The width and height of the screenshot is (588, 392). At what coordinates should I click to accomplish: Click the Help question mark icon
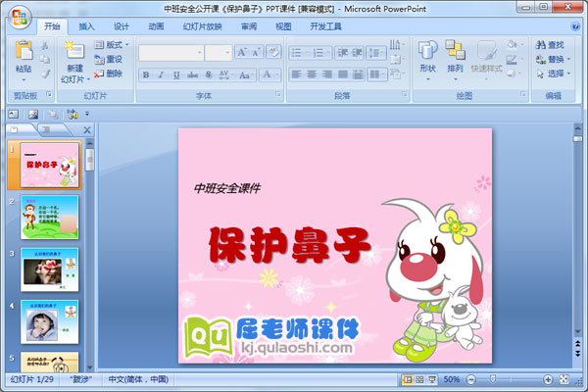[575, 26]
